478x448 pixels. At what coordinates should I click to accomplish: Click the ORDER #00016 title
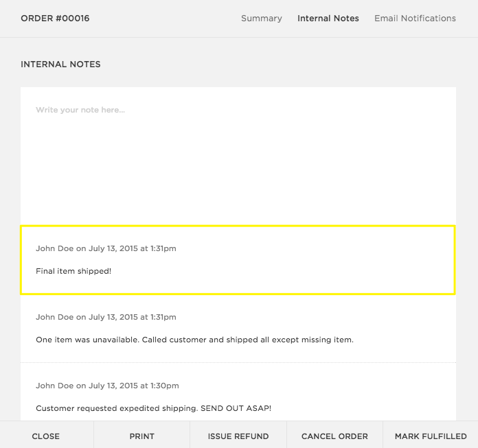click(x=55, y=19)
